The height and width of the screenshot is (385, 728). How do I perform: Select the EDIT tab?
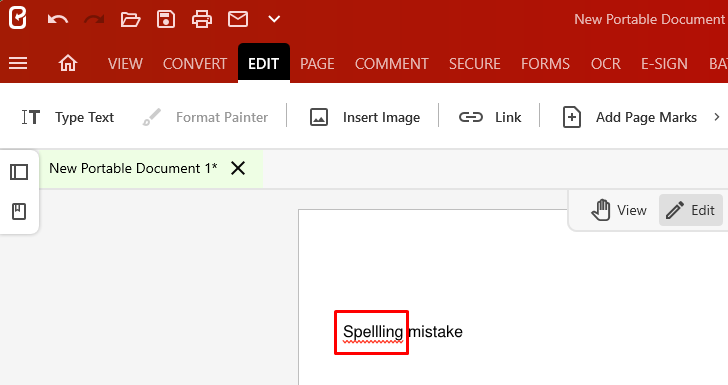click(264, 63)
